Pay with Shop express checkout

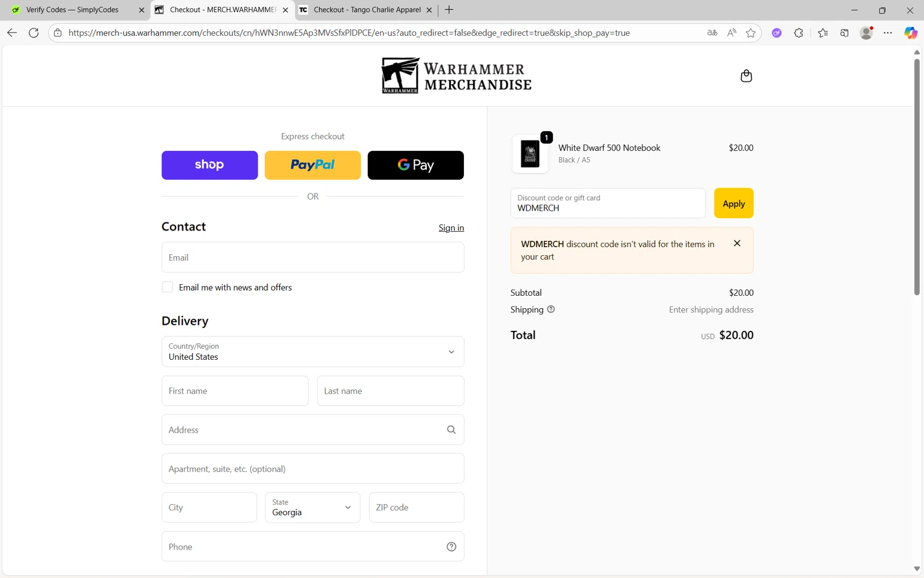209,165
